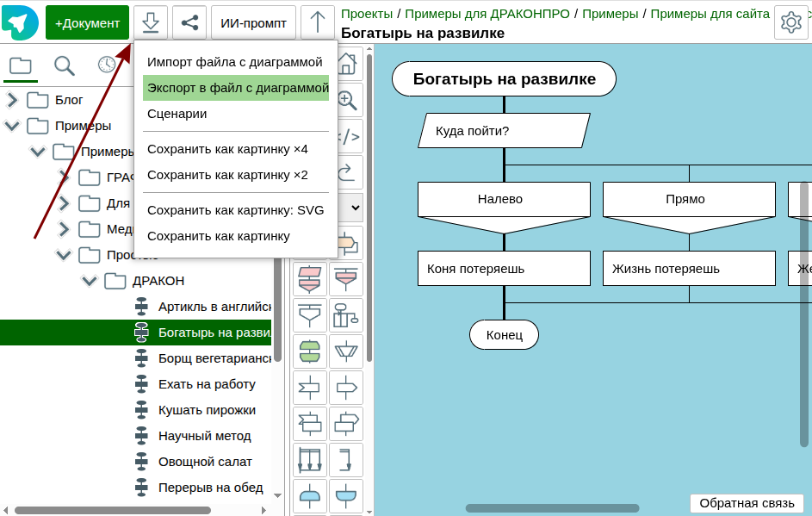
Task: Click the canvas horizontal scrollbar thumb
Action: [552, 508]
